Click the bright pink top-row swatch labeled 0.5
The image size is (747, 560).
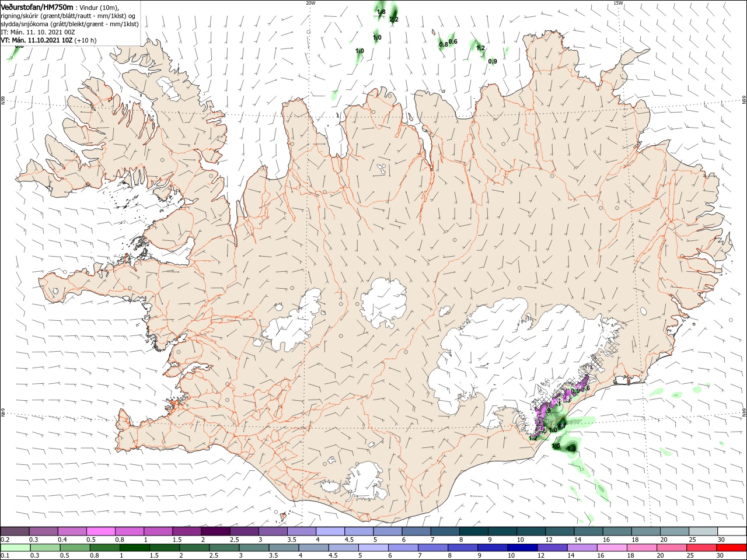(x=101, y=531)
